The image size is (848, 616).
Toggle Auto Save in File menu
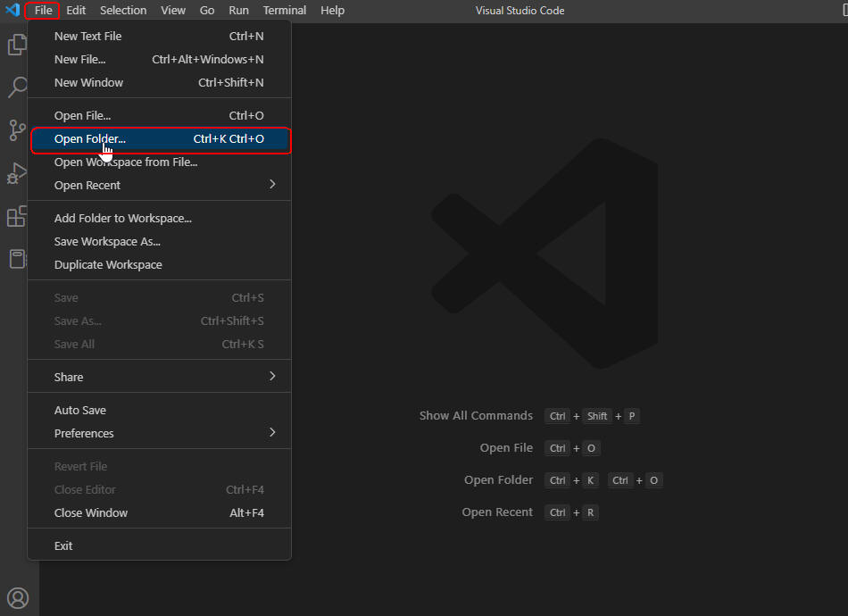(160, 411)
